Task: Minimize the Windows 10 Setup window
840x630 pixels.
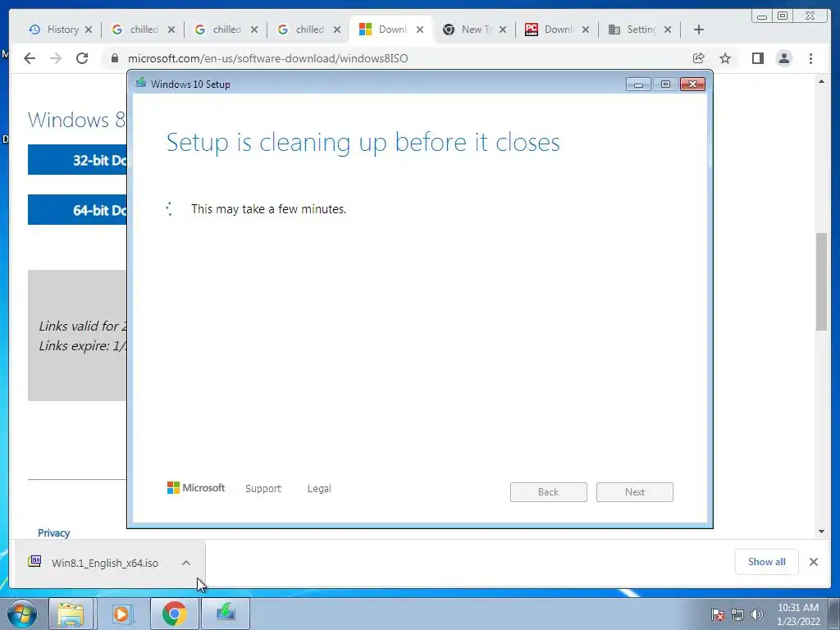Action: (x=638, y=84)
